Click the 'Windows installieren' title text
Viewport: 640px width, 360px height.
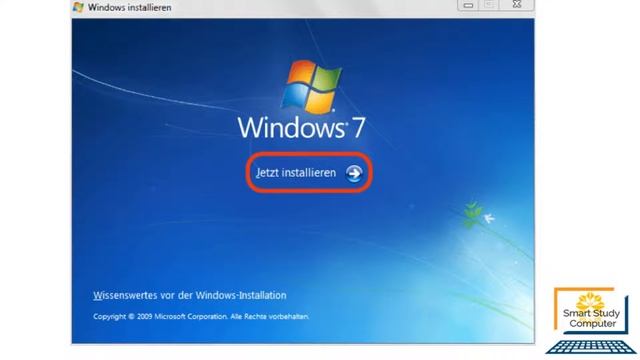point(129,7)
